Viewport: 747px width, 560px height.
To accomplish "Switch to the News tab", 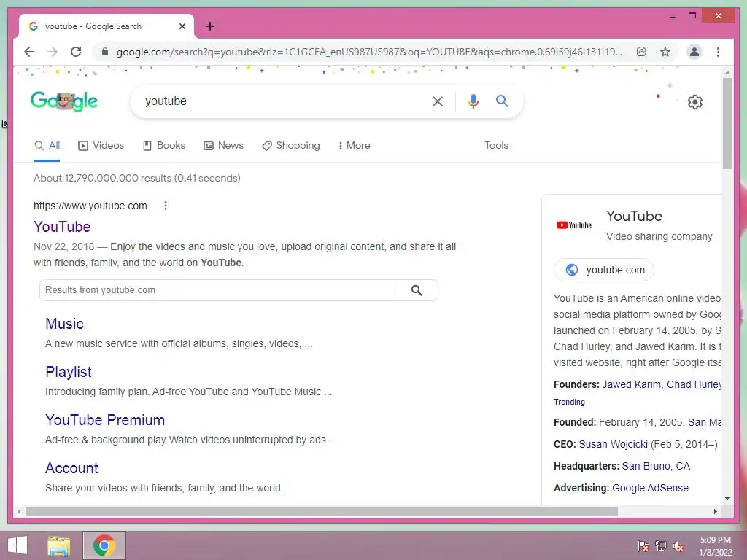I will pos(223,146).
